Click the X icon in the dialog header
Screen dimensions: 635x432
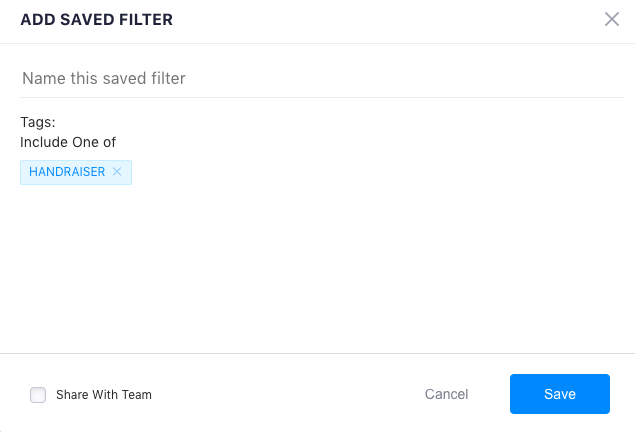(612, 19)
